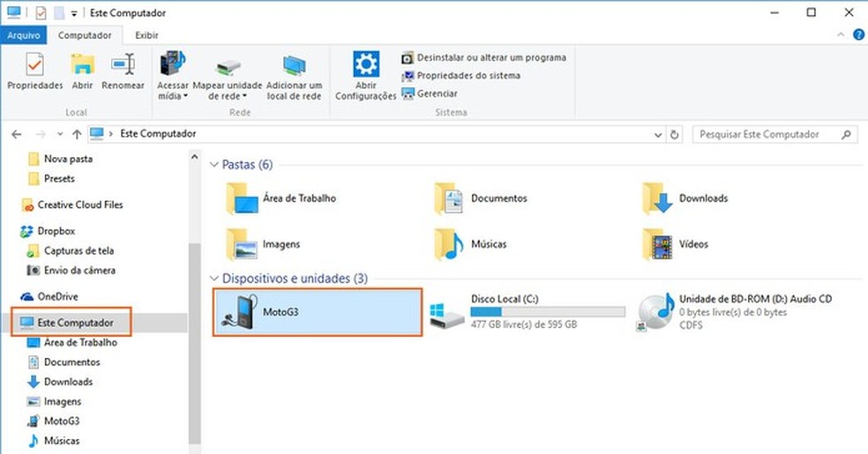
Task: Switch to the Exibir ribbon tab
Action: 146,35
